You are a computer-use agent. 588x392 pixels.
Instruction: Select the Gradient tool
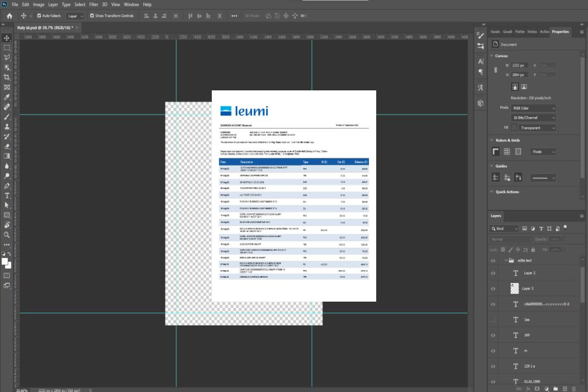[7, 156]
